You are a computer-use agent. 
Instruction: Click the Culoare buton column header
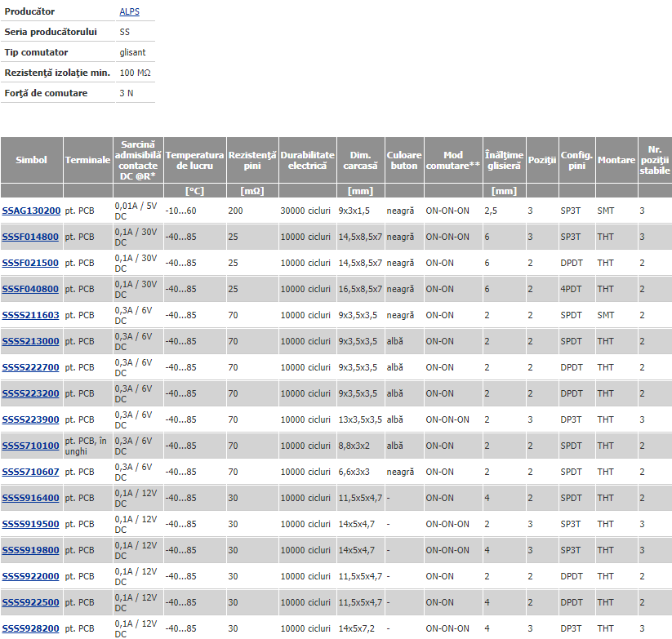point(404,160)
